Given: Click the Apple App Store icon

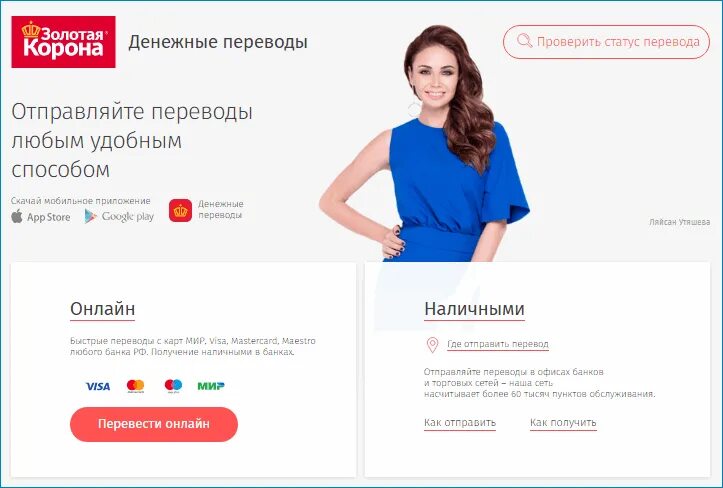Looking at the screenshot, I should [x=17, y=216].
